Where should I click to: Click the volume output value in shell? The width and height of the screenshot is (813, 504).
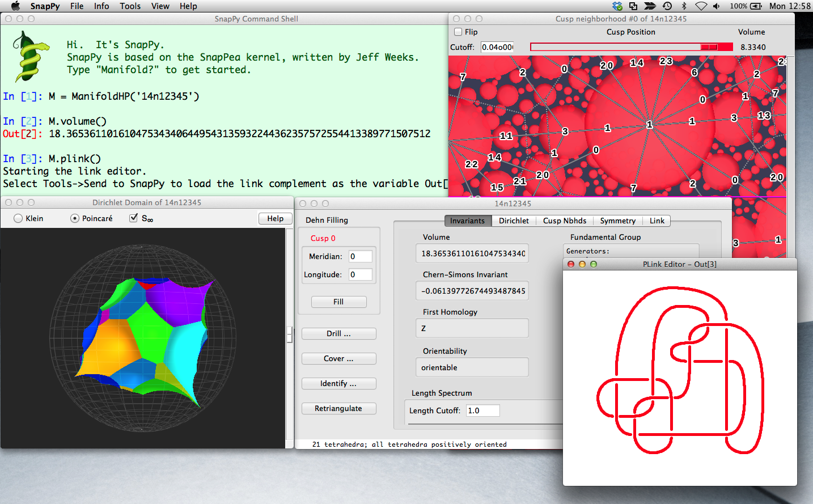[x=240, y=134]
